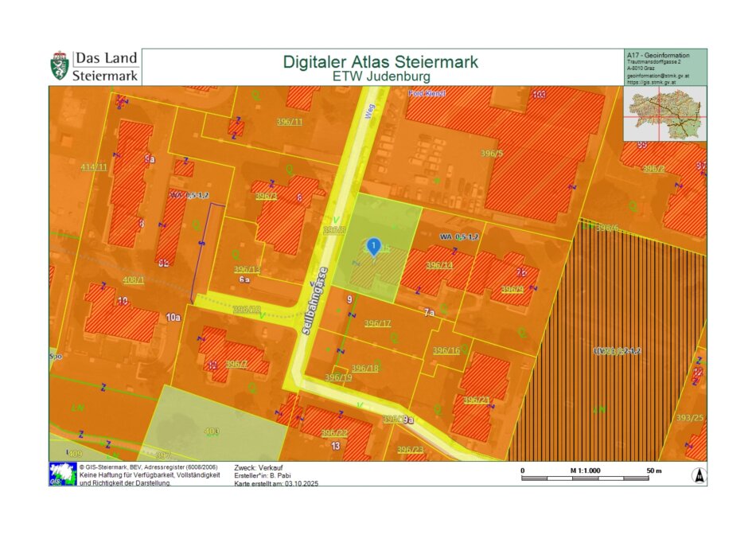
Task: Click the Zweck: Verkauf text
Action: pos(259,467)
